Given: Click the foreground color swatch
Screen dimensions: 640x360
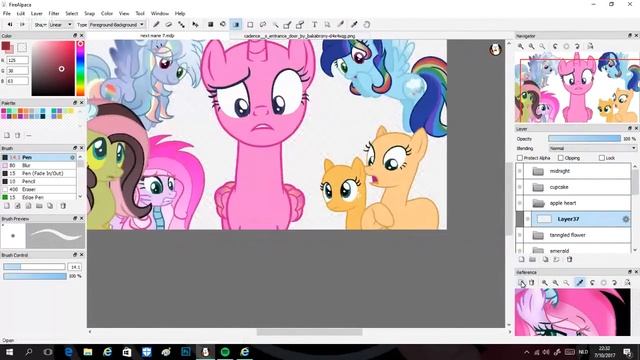Looking at the screenshot, I should click(6, 46).
